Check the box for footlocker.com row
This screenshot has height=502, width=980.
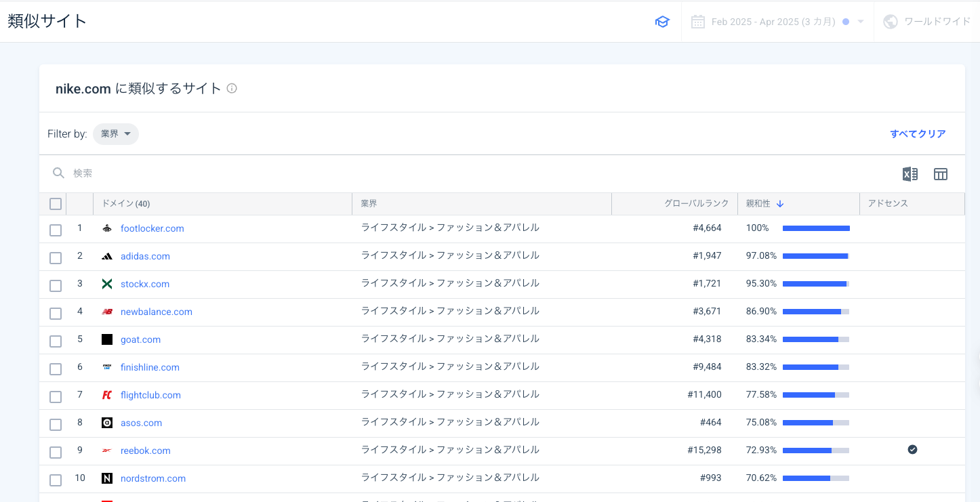click(x=56, y=230)
